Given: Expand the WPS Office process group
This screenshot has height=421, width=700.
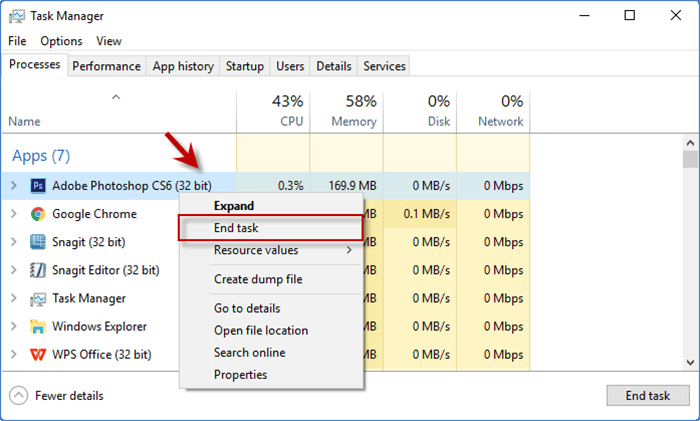Looking at the screenshot, I should 13,354.
